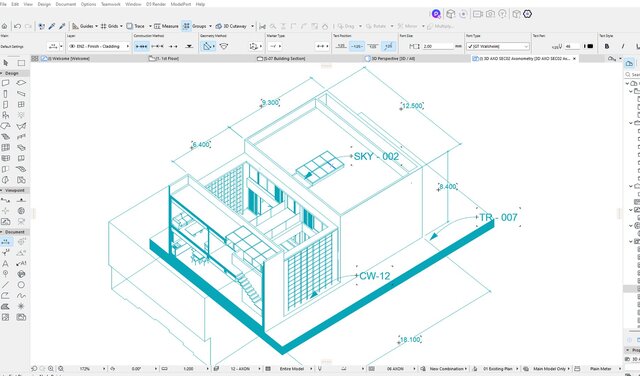640x376 pixels.
Task: Click the Inject Parameters syringe
Action: click(x=62, y=26)
